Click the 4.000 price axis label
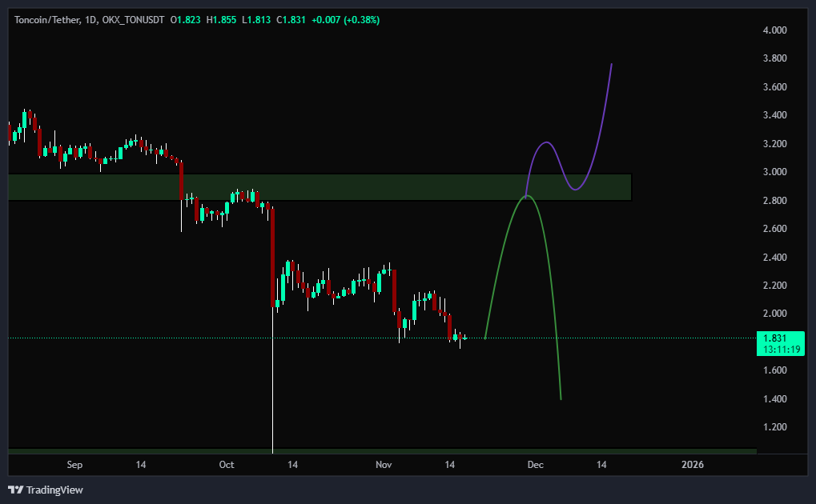Viewport: 816px width, 504px height. pos(774,30)
